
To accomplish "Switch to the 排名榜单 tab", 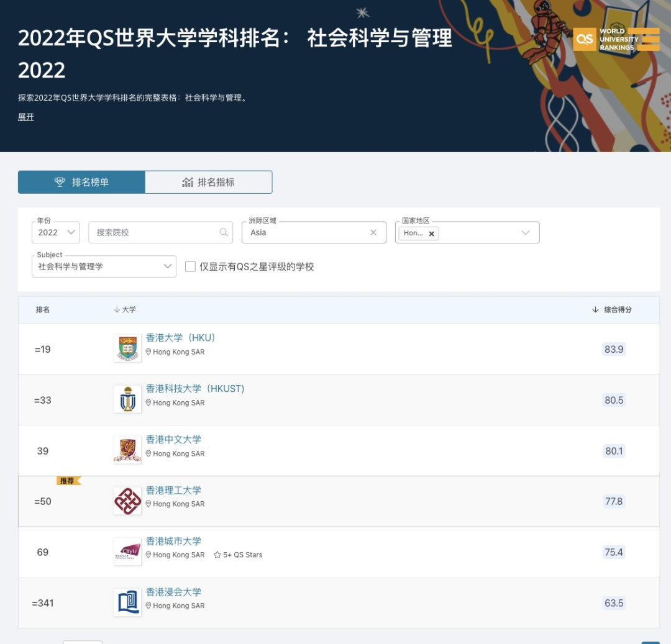I will tap(81, 182).
